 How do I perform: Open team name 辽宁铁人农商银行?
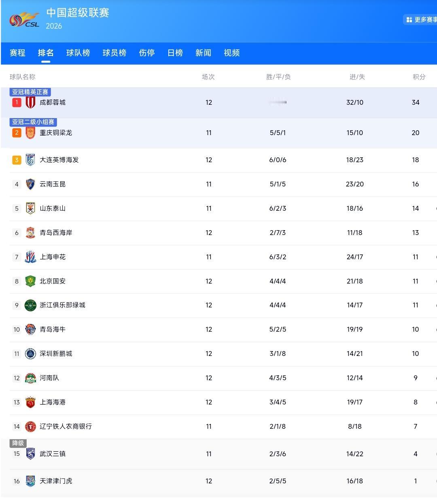(66, 426)
